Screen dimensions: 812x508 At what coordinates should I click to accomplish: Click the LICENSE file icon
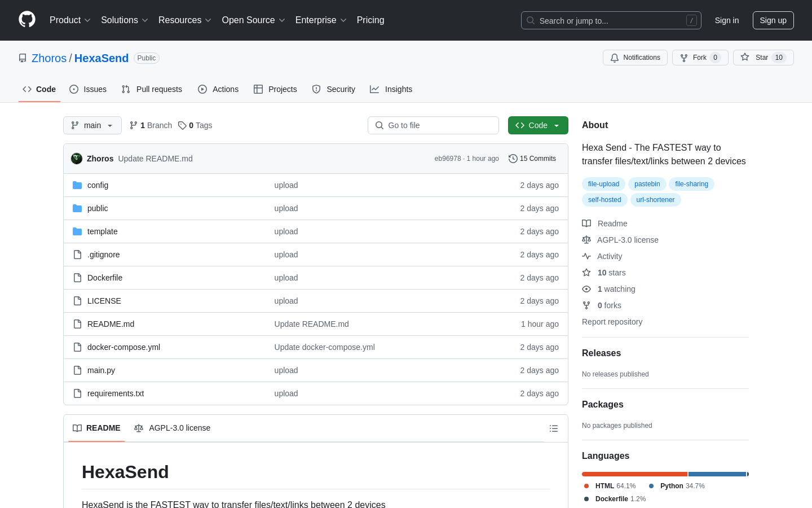77,301
